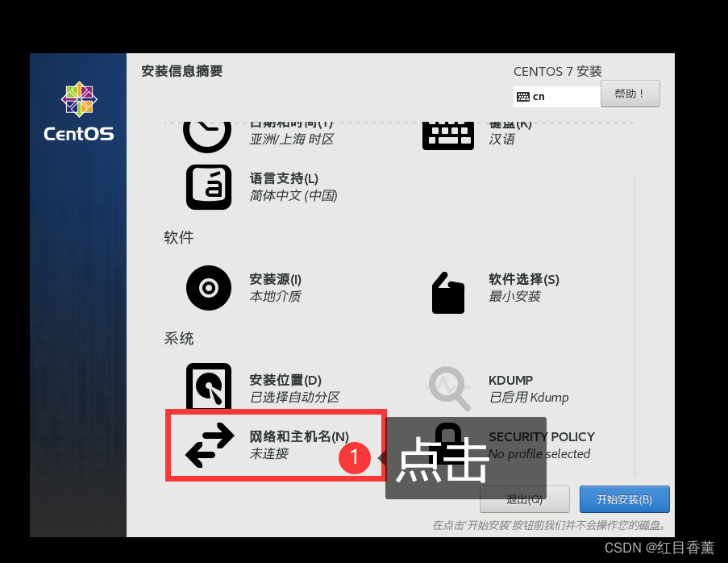Open Language Support (语言支持) icon

[209, 187]
